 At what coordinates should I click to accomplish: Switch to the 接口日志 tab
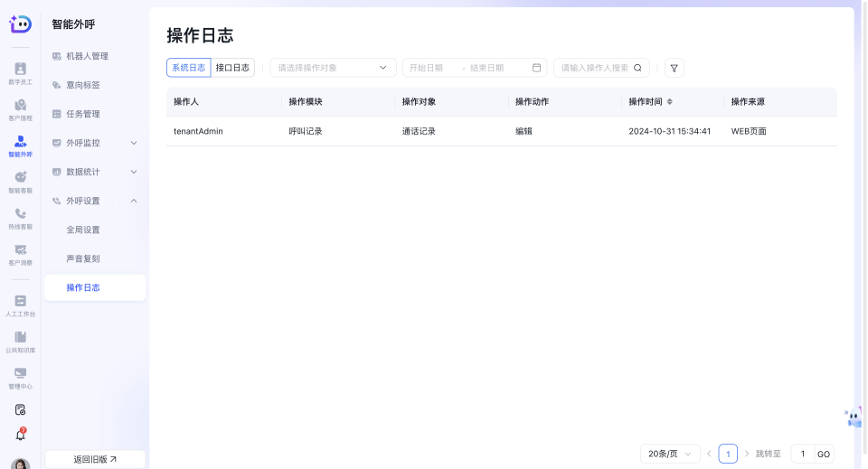coord(232,68)
